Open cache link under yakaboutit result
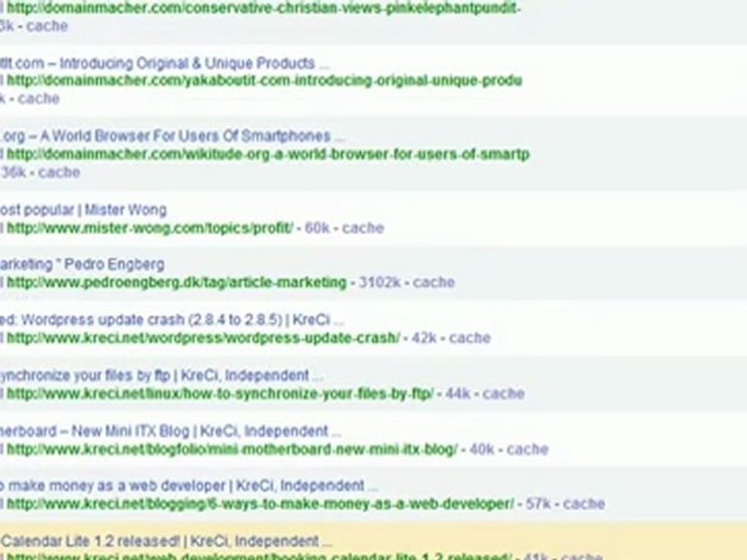 click(x=39, y=99)
